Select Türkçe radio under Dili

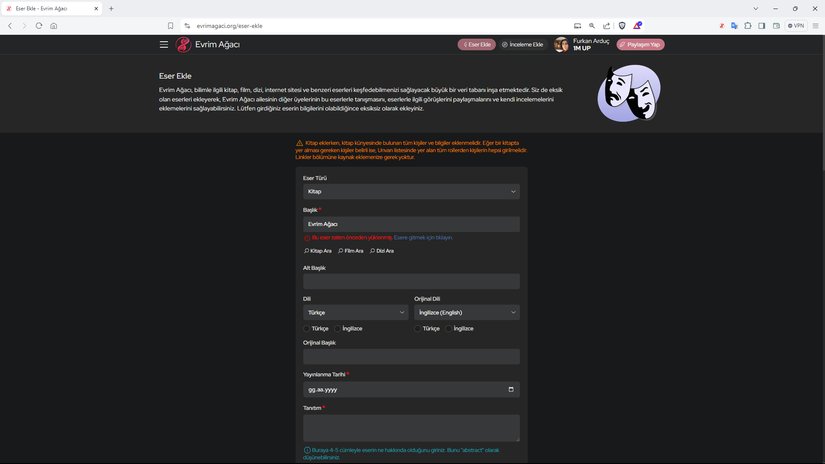(306, 328)
